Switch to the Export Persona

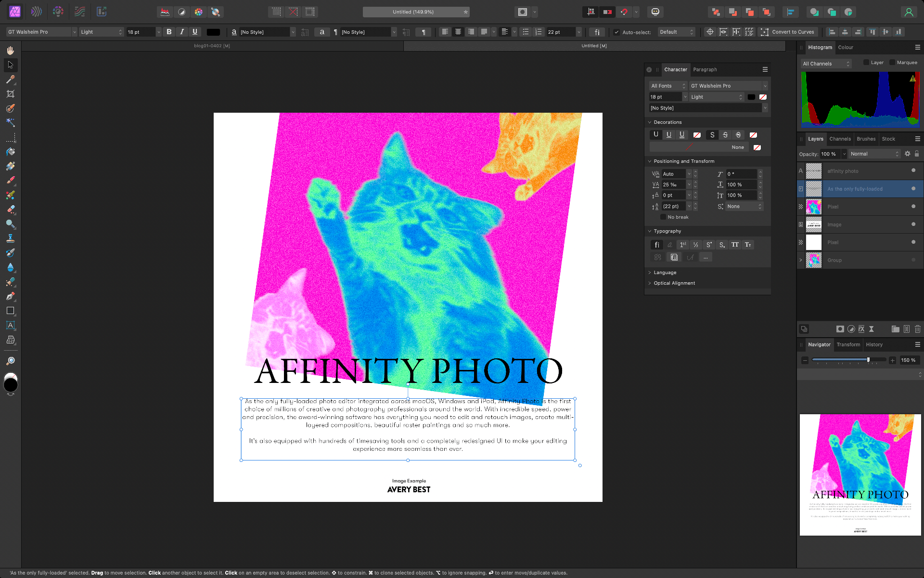coord(102,12)
